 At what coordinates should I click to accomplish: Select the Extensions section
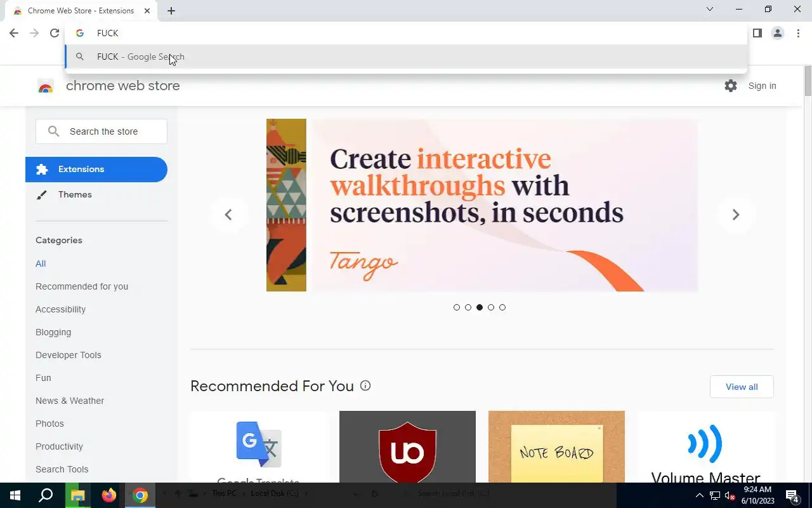point(96,169)
